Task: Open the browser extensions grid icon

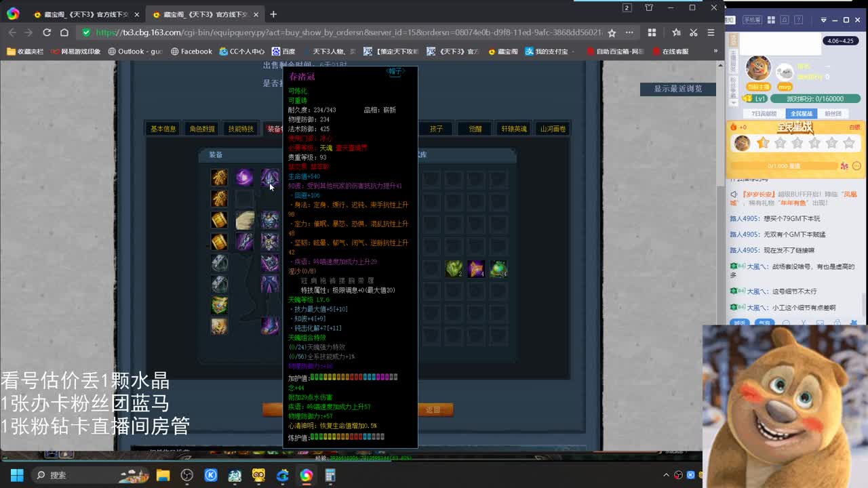Action: pos(652,33)
